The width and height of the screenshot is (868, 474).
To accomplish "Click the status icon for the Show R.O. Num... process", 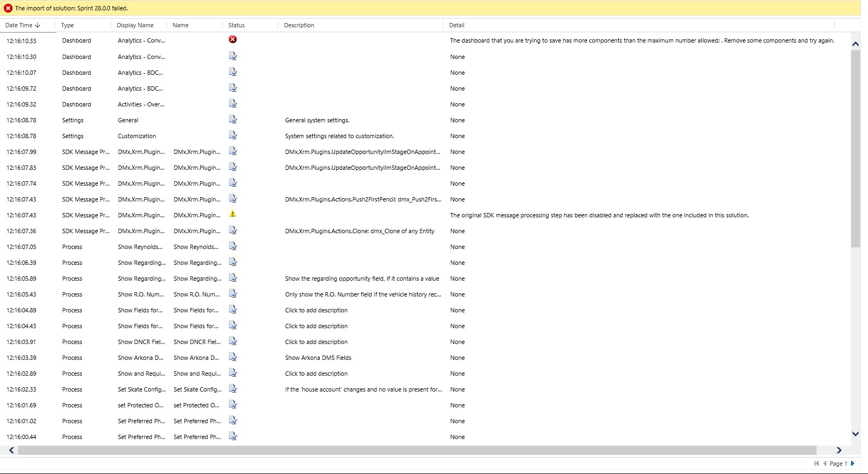I will (x=233, y=293).
